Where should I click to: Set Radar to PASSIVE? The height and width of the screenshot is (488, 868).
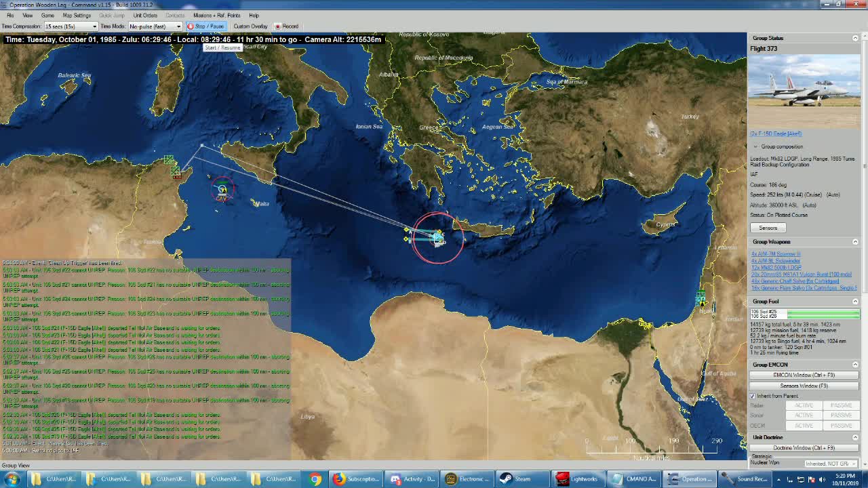tap(841, 405)
